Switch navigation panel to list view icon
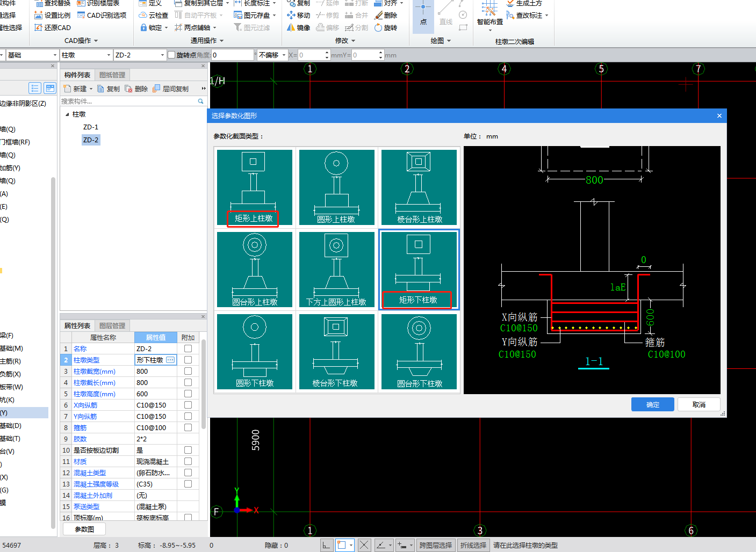756x552 pixels. 35,88
